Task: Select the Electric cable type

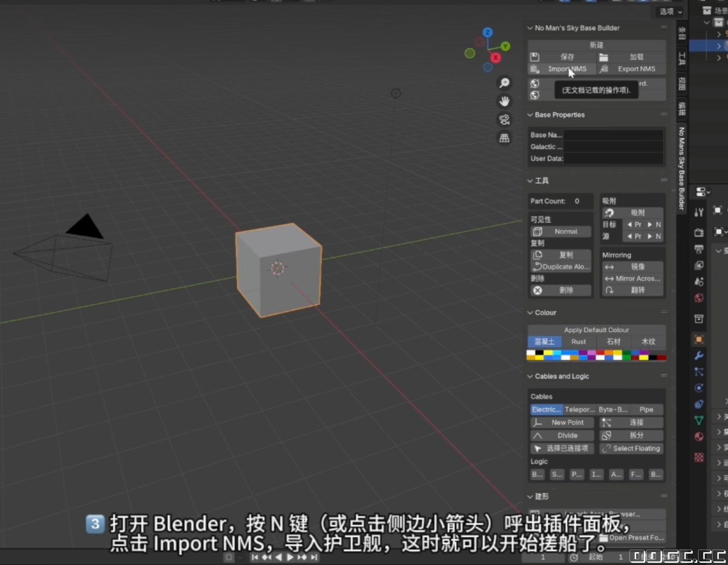Action: (x=546, y=409)
